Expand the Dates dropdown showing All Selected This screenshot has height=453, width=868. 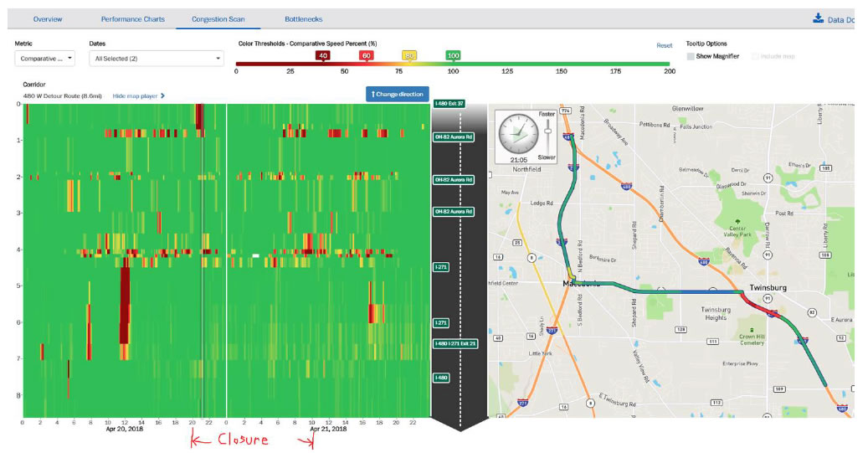[157, 59]
